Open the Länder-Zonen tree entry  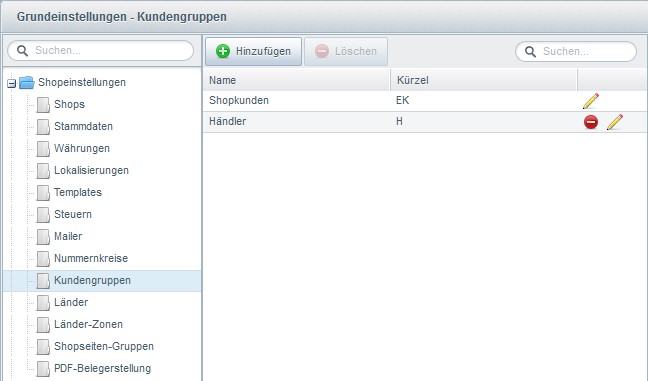(x=88, y=324)
